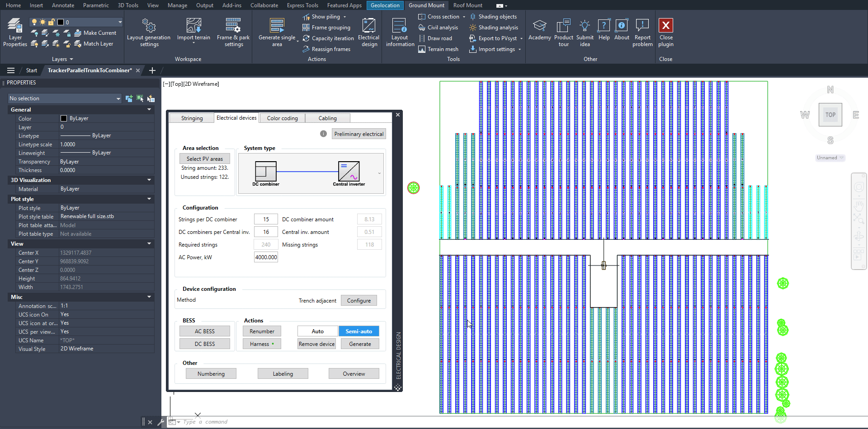Click the Select PV areas button
868x429 pixels.
204,159
